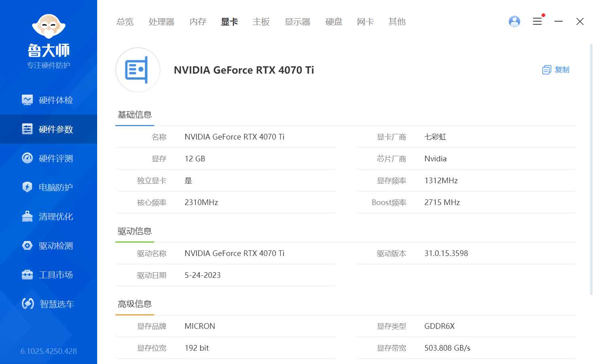
Task: Open the 硬件评测 gauge icon
Action: 27,158
